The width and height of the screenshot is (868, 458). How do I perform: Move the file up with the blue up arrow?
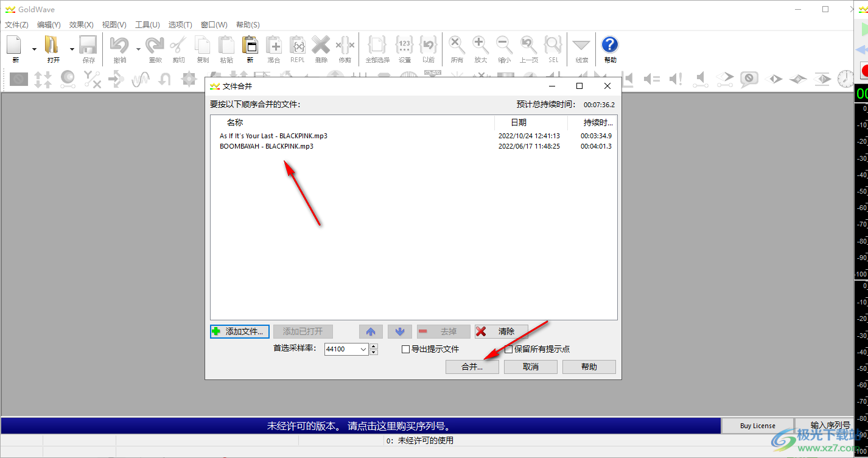[x=371, y=331]
